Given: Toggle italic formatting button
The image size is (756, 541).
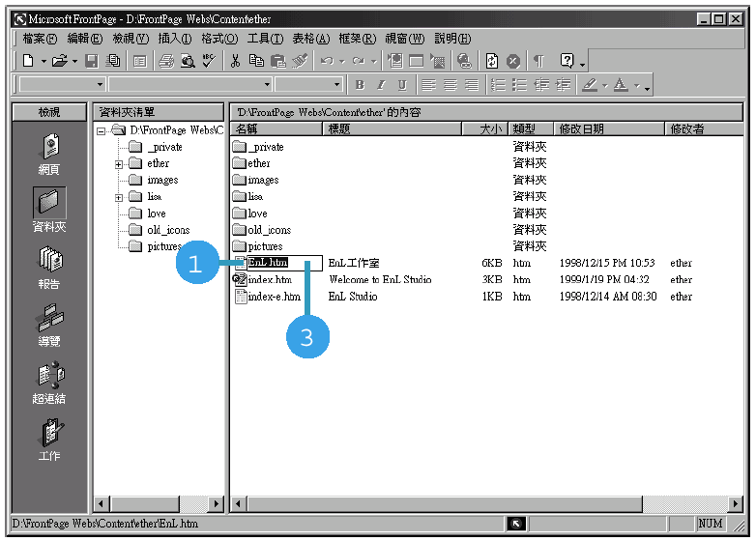Looking at the screenshot, I should click(x=381, y=85).
